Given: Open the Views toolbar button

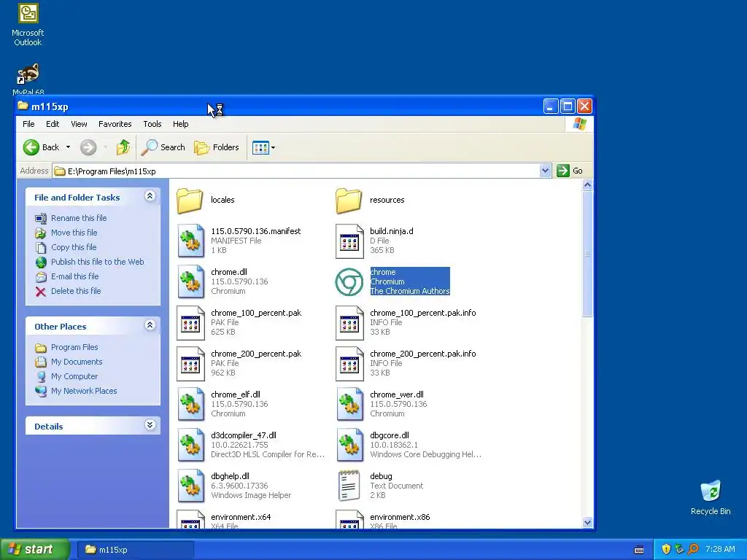Looking at the screenshot, I should [x=263, y=147].
